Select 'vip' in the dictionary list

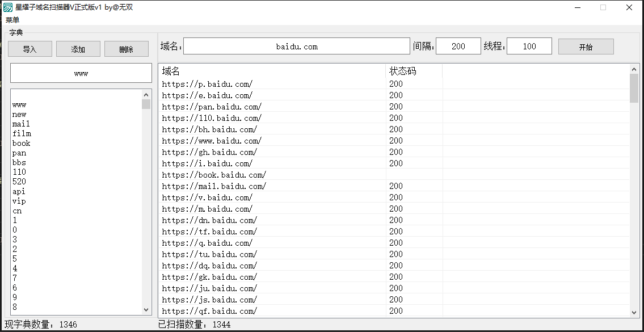pyautogui.click(x=19, y=201)
